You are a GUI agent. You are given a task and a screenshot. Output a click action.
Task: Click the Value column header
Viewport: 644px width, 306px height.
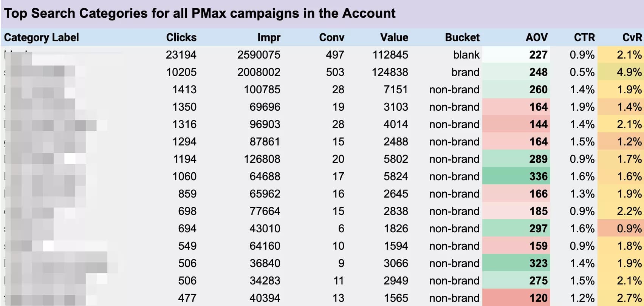394,37
